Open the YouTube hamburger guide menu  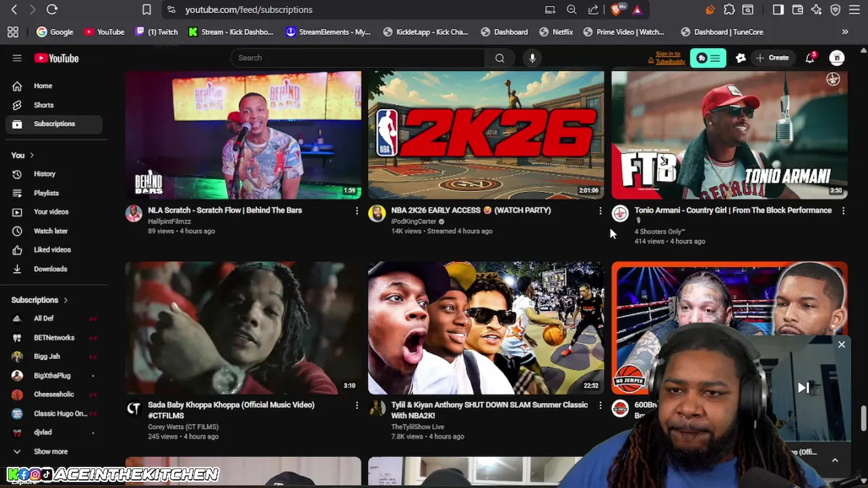pyautogui.click(x=17, y=58)
